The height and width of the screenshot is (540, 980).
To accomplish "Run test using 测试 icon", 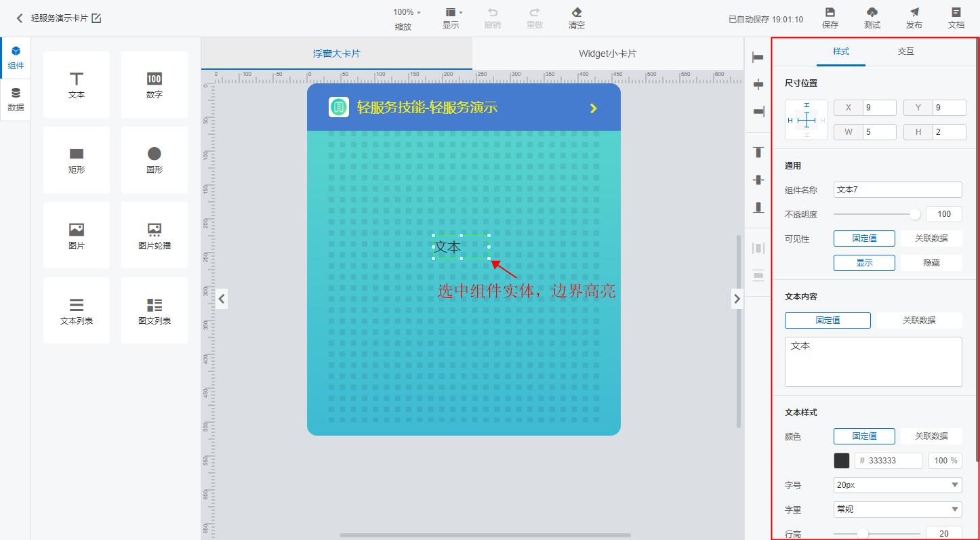I will pos(872,12).
